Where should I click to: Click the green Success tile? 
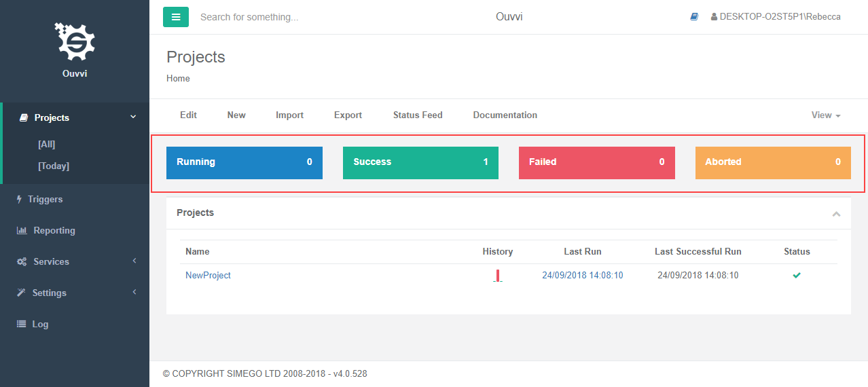[x=420, y=162]
